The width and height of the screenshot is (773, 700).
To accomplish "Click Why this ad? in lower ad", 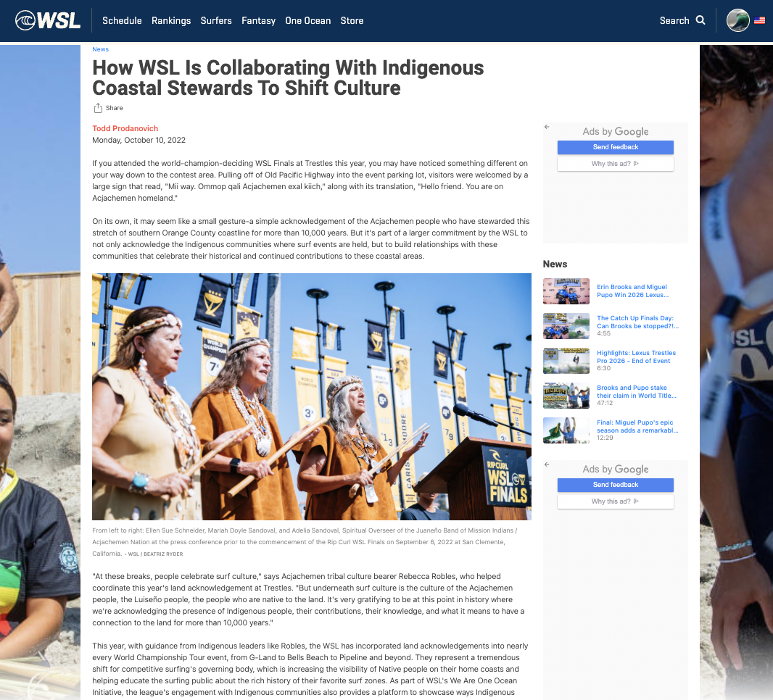I will pyautogui.click(x=615, y=501).
